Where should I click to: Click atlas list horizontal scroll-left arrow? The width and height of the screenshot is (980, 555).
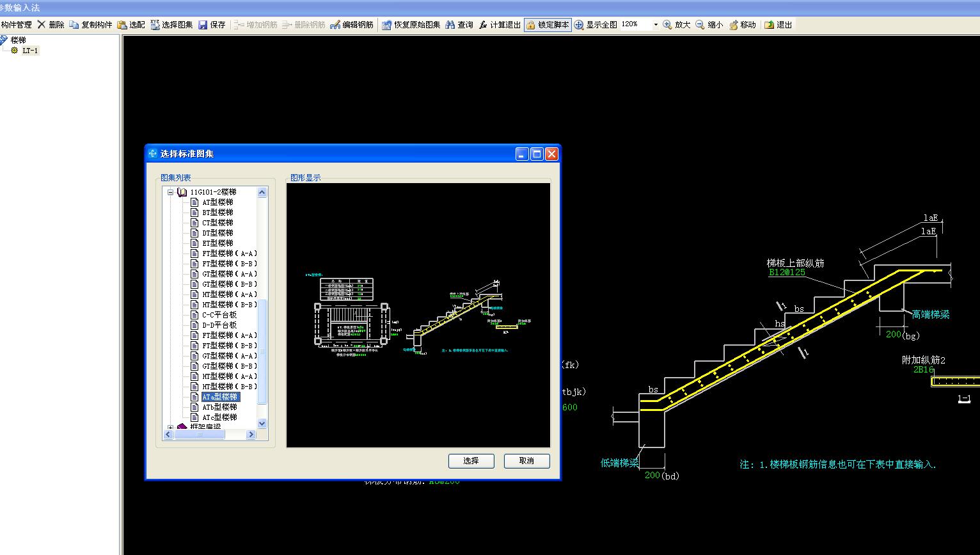tap(168, 435)
